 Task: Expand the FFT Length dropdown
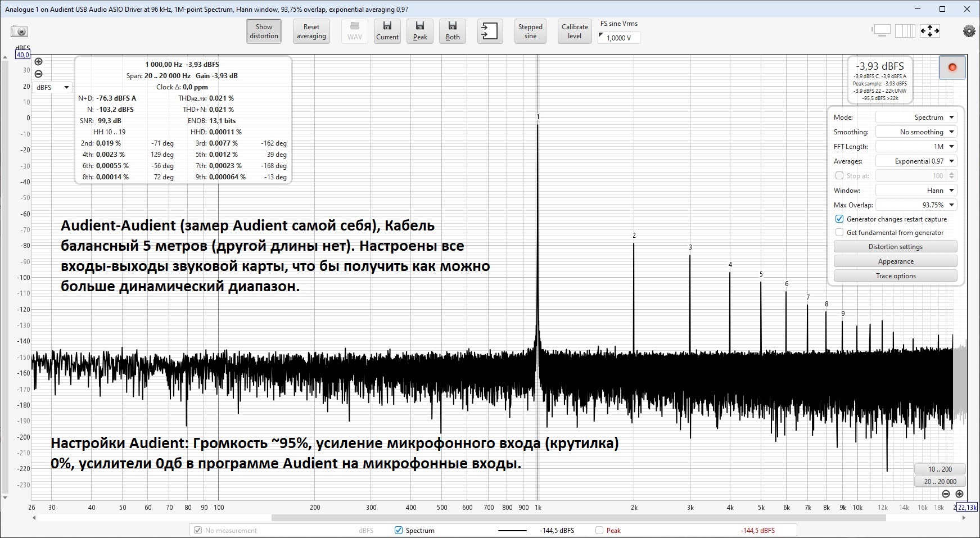point(916,147)
